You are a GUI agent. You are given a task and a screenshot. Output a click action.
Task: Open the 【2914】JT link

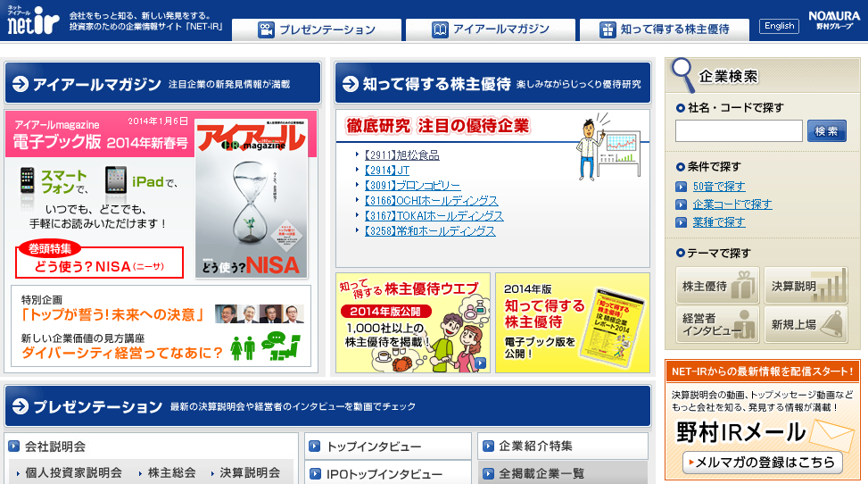point(387,171)
